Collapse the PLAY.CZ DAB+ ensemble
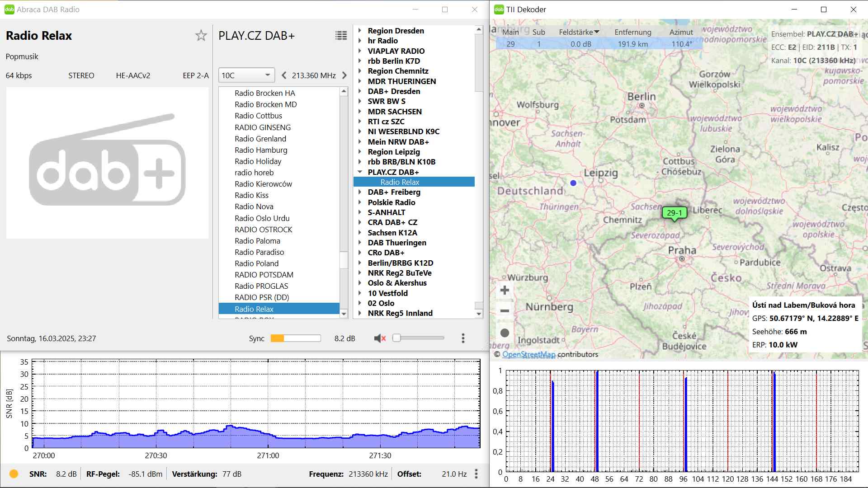The width and height of the screenshot is (868, 488). (x=360, y=172)
